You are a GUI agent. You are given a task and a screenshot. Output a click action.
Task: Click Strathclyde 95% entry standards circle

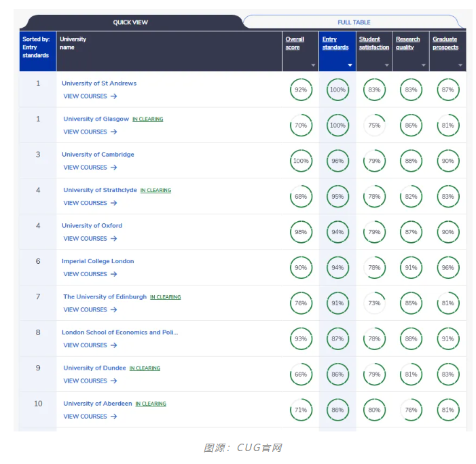[337, 197]
